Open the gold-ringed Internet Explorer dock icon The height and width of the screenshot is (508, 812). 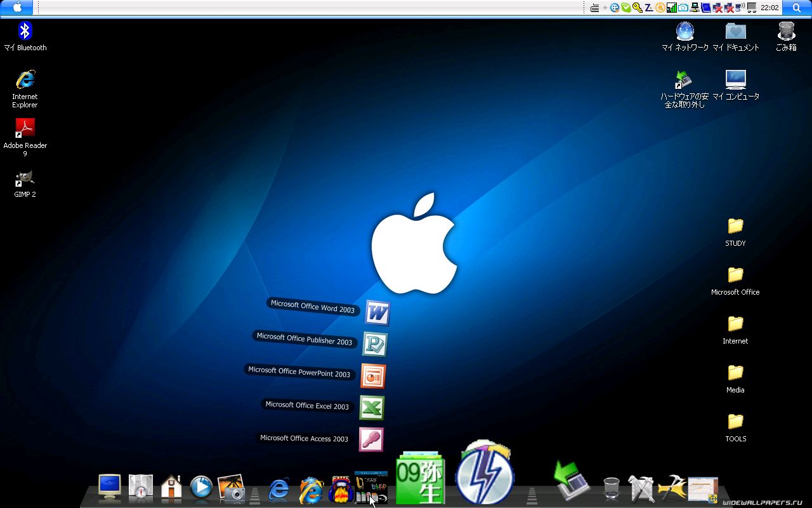pyautogui.click(x=311, y=490)
